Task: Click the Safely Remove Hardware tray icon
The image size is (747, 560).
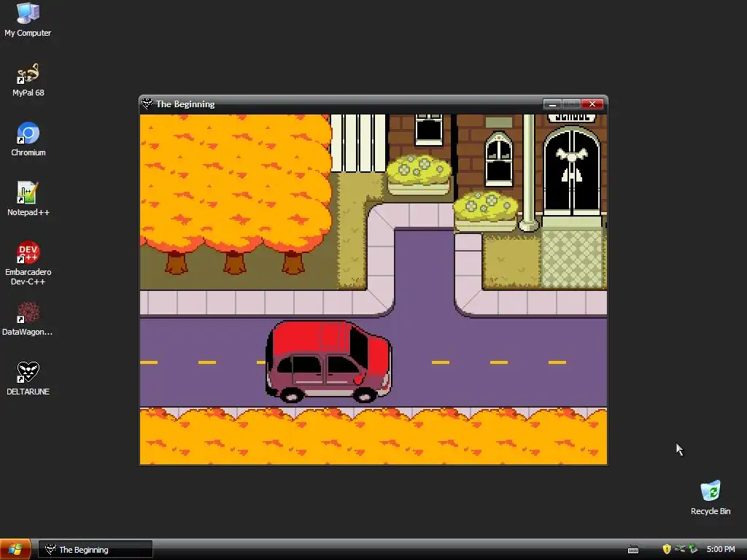Action: 693,549
